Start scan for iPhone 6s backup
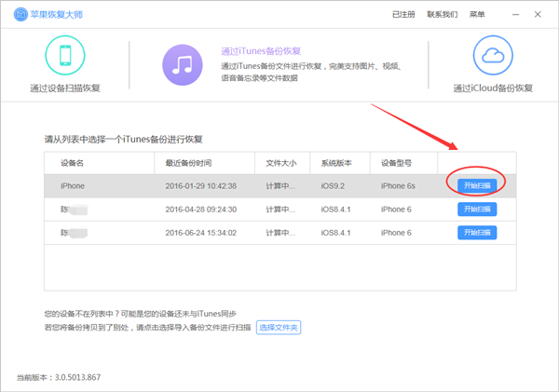 tap(477, 185)
